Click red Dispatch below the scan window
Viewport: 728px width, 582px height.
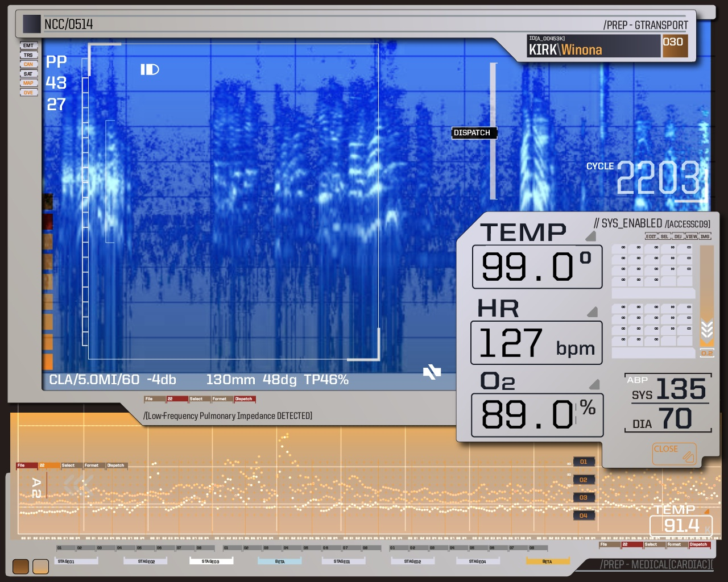pos(245,399)
